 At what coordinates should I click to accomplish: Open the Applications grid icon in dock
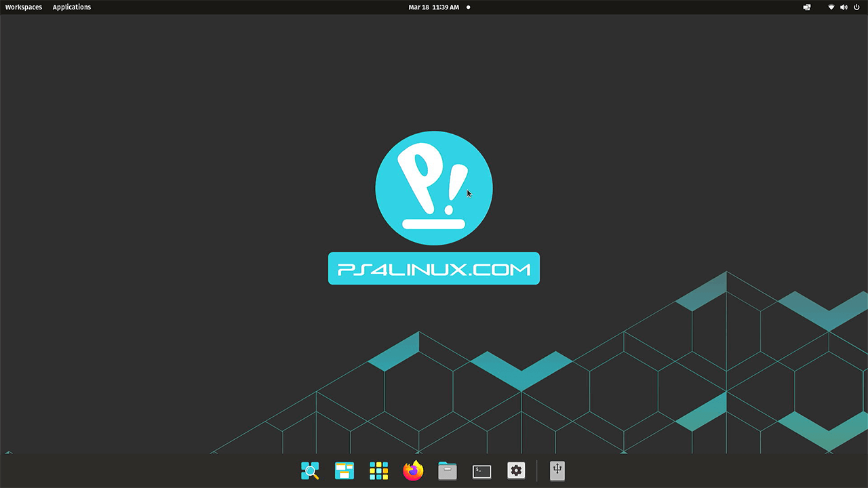(378, 470)
